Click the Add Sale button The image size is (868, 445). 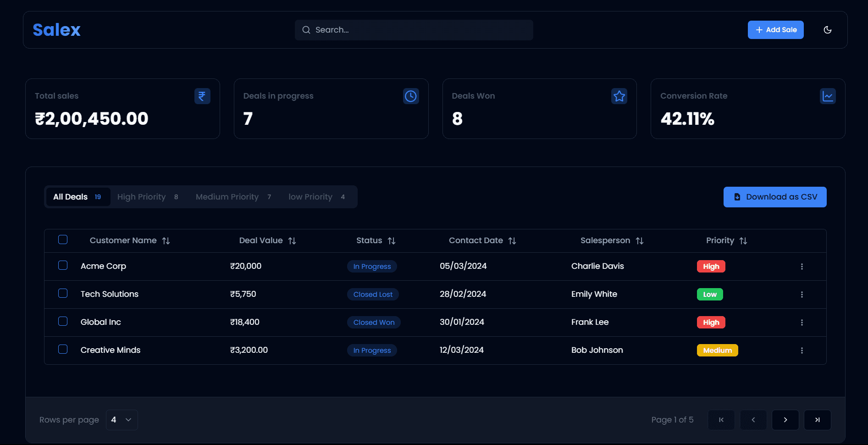[775, 29]
